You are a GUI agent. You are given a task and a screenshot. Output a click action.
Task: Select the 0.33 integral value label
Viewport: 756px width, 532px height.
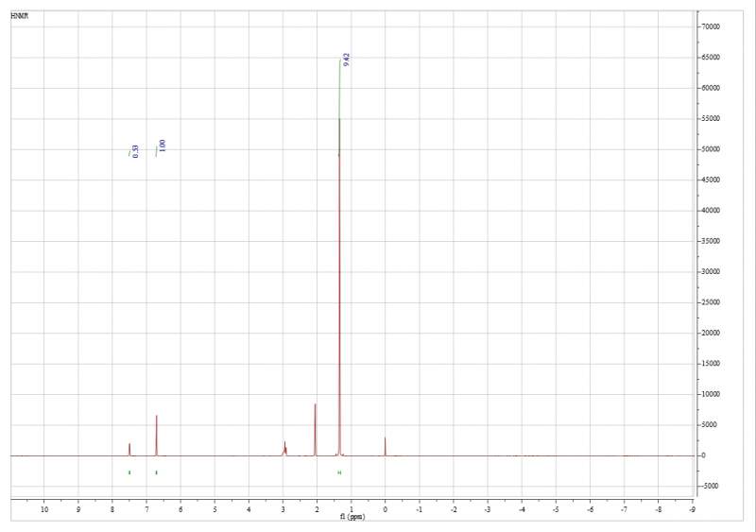(x=135, y=151)
